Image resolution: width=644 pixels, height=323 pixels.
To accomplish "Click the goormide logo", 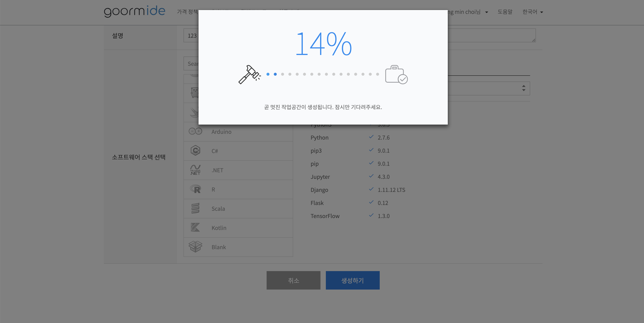I will pyautogui.click(x=134, y=12).
